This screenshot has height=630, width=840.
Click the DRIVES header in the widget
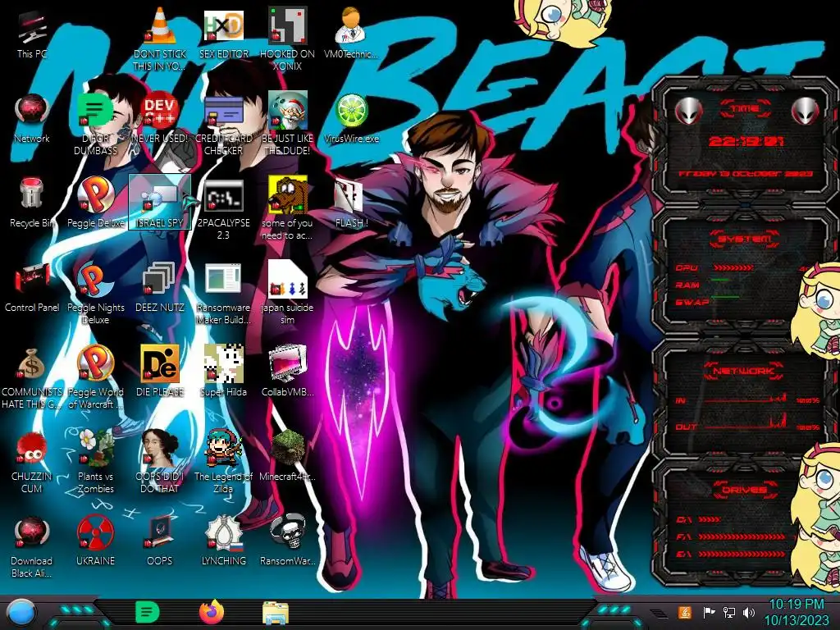(744, 490)
